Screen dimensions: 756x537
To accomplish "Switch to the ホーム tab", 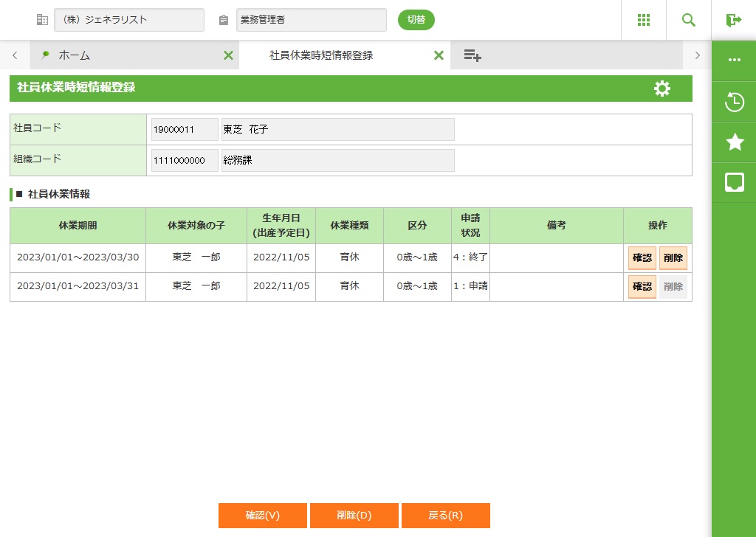I will pyautogui.click(x=126, y=55).
